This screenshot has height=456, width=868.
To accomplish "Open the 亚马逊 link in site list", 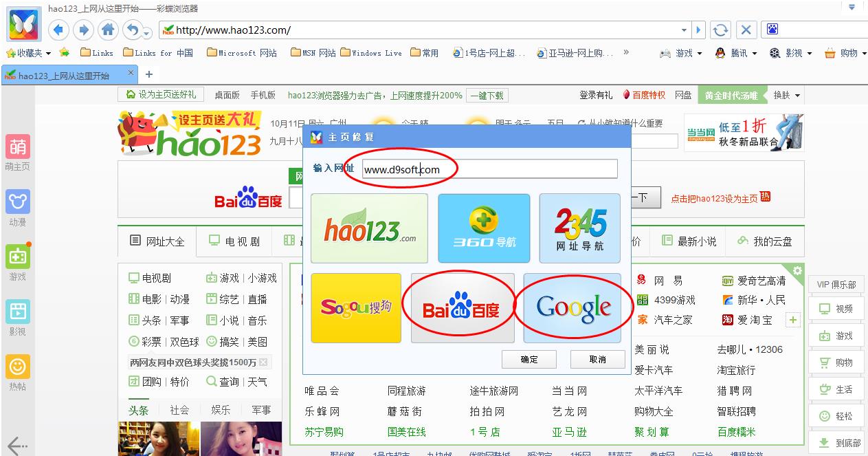I will (570, 432).
